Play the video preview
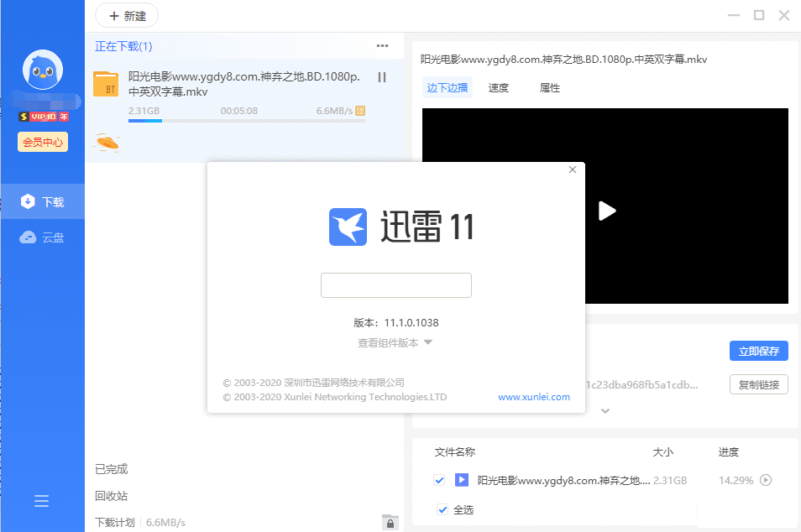 click(606, 211)
